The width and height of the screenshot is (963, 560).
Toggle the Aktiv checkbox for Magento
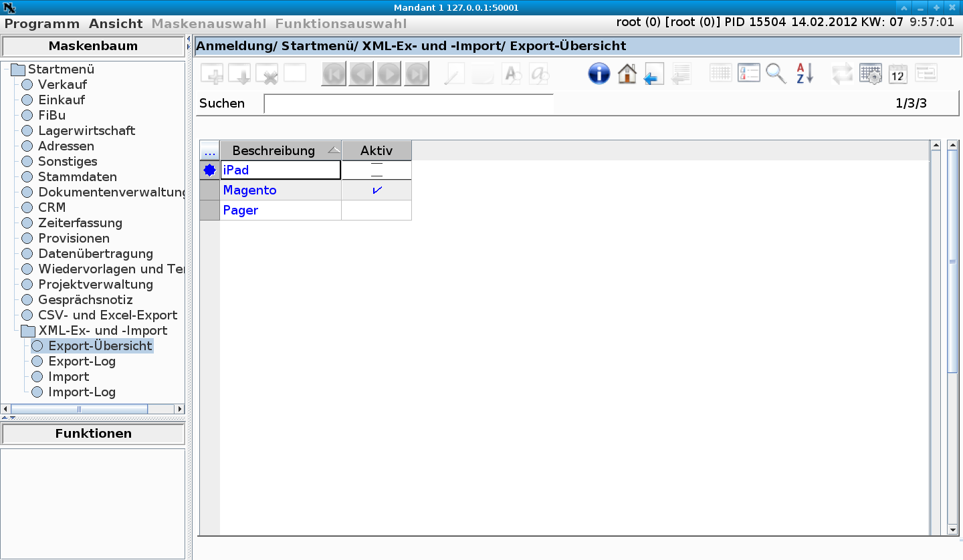(377, 190)
